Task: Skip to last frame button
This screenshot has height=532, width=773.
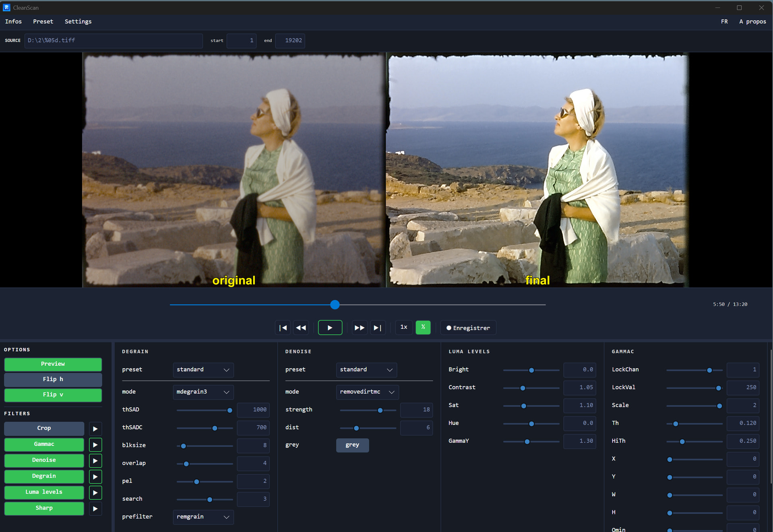Action: point(377,328)
